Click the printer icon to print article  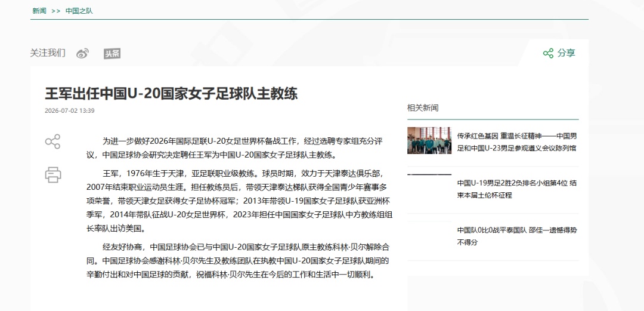(53, 174)
